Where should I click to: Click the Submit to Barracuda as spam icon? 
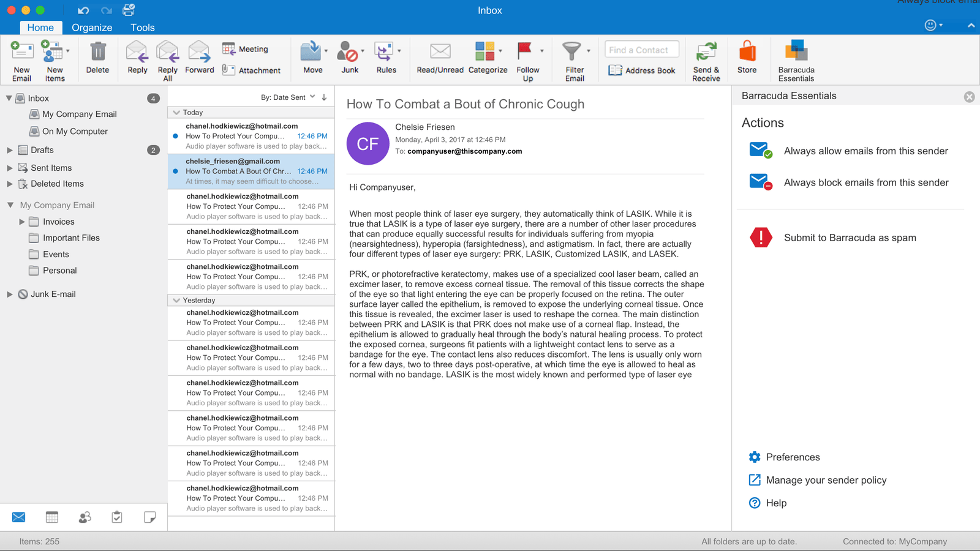coord(761,238)
